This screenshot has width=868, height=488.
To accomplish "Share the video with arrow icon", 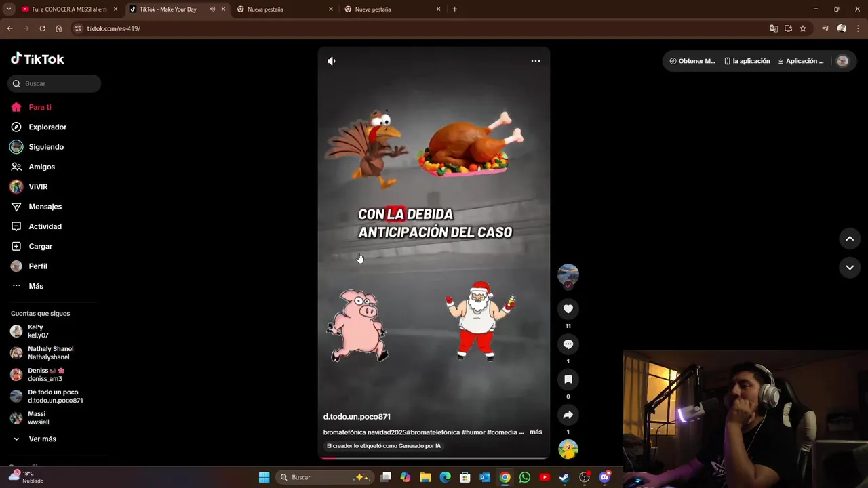I will tap(568, 415).
